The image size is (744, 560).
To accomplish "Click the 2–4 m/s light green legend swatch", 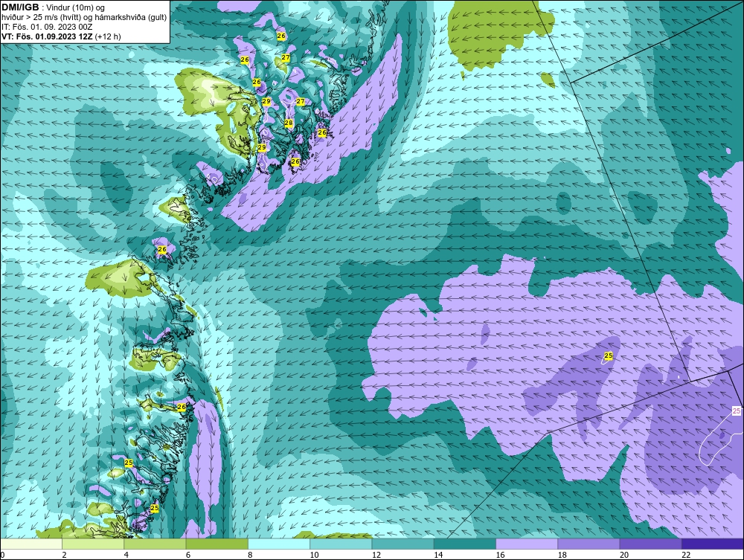I will (x=93, y=544).
